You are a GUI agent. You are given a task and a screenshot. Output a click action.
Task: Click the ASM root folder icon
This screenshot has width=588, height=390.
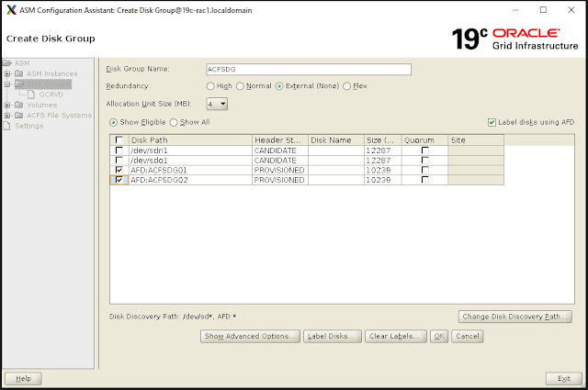(x=7, y=63)
